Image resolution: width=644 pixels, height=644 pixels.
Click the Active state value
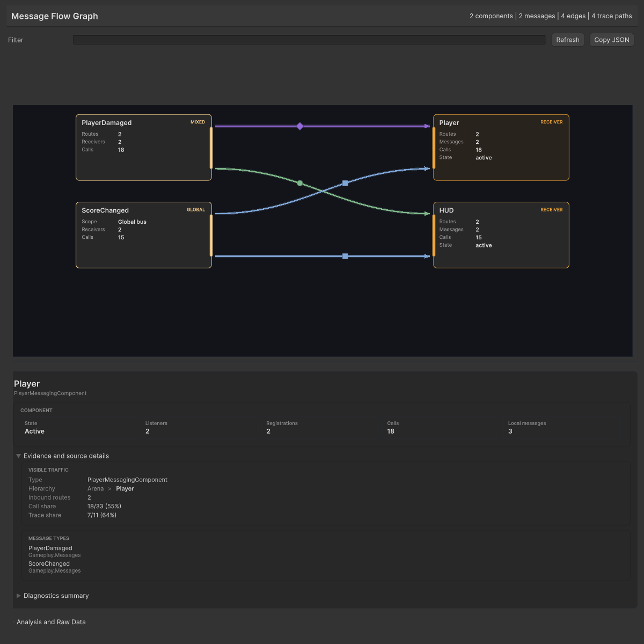click(x=34, y=431)
